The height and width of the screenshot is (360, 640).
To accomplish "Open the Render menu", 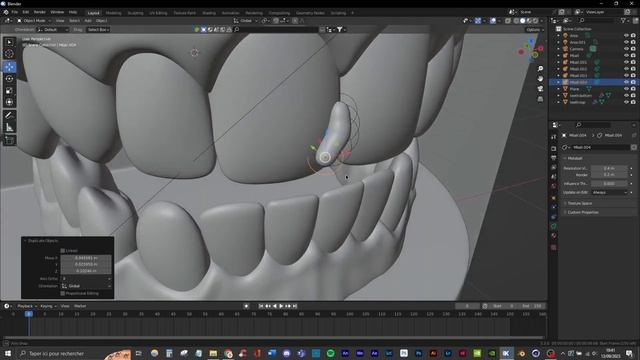I will [x=40, y=12].
